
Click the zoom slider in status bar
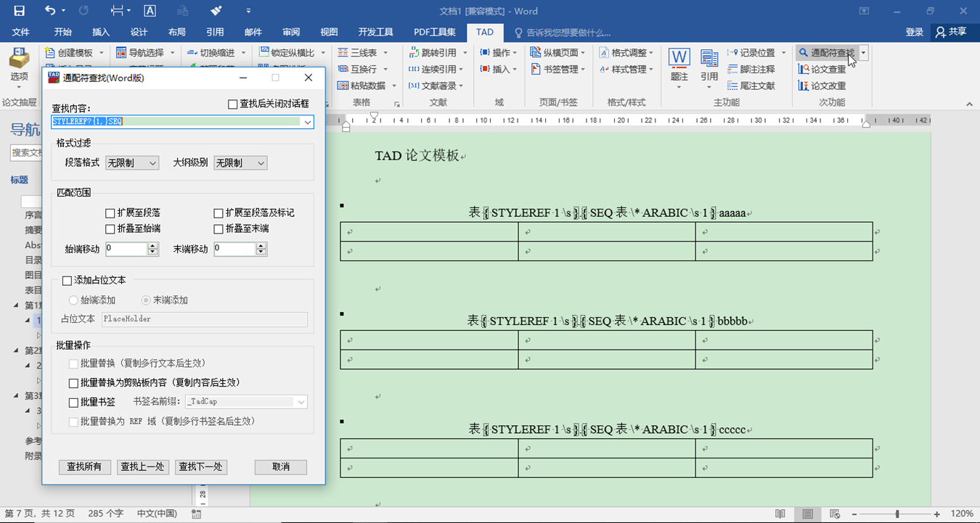898,514
